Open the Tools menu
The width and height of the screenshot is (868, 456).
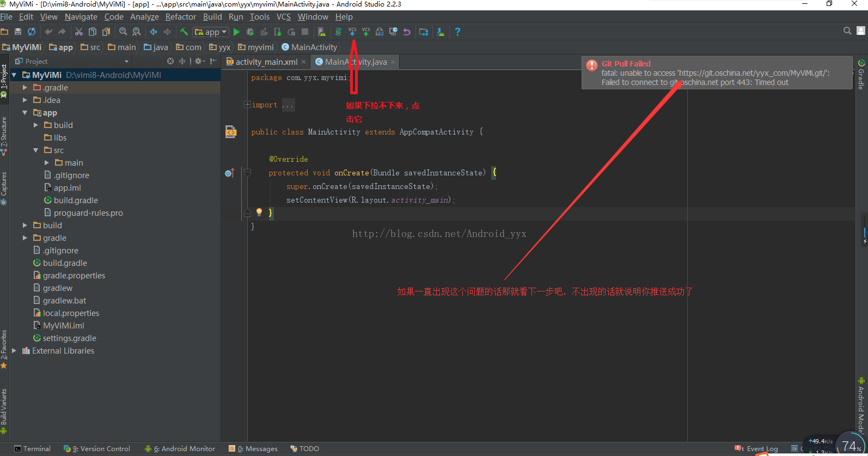click(x=260, y=17)
